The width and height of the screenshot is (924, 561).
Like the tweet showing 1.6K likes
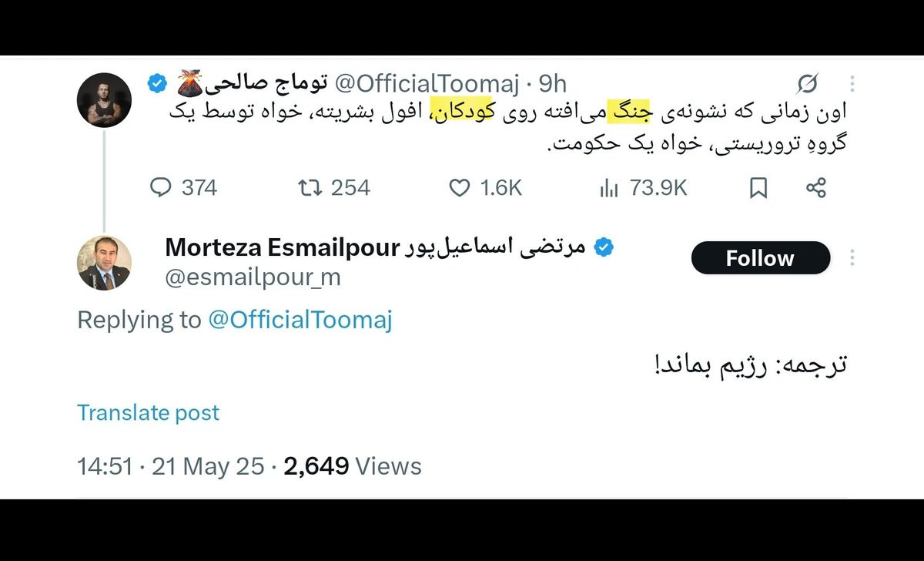click(459, 187)
